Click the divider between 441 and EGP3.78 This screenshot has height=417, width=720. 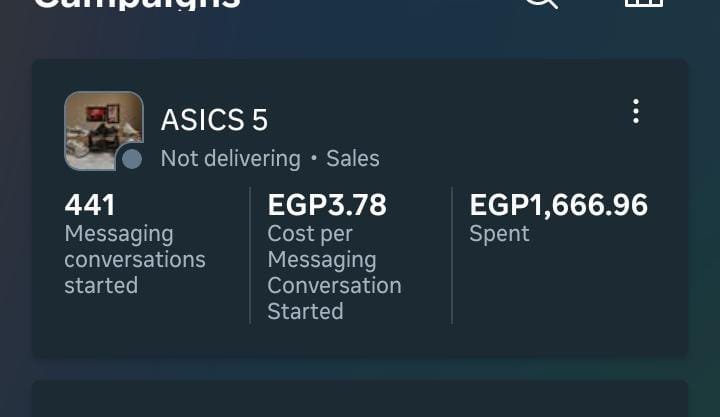click(250, 255)
